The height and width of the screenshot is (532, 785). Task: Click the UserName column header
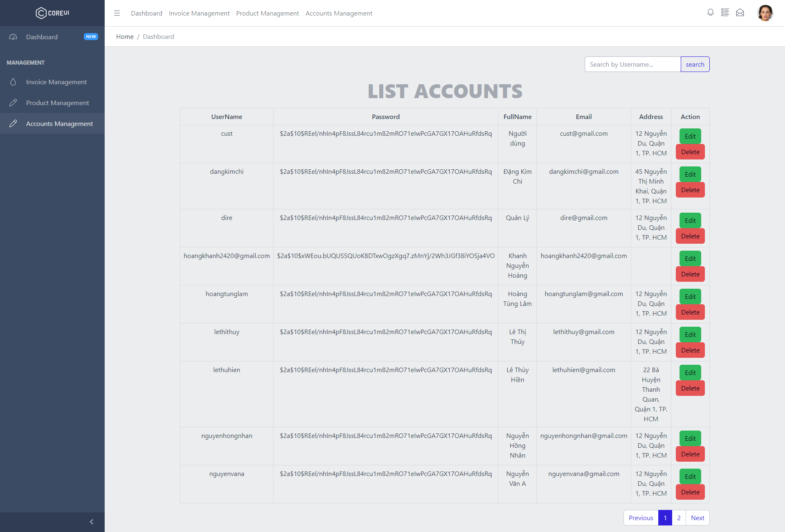227,117
